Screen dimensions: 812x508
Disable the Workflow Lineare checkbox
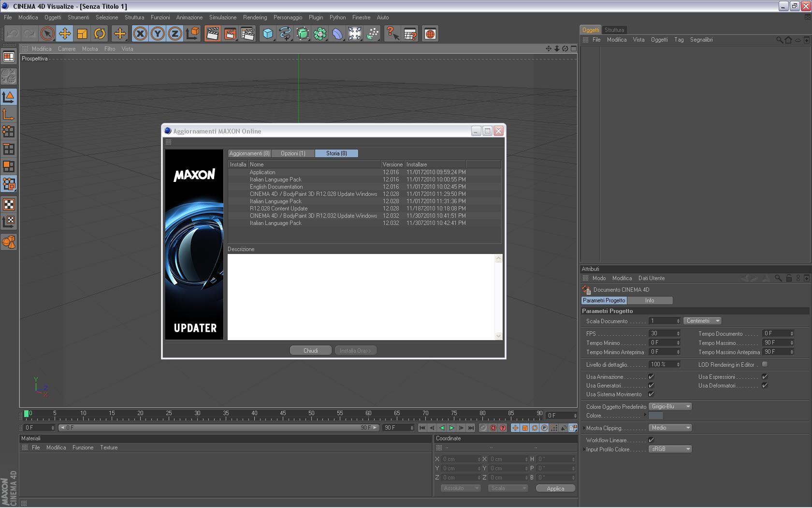pyautogui.click(x=651, y=440)
